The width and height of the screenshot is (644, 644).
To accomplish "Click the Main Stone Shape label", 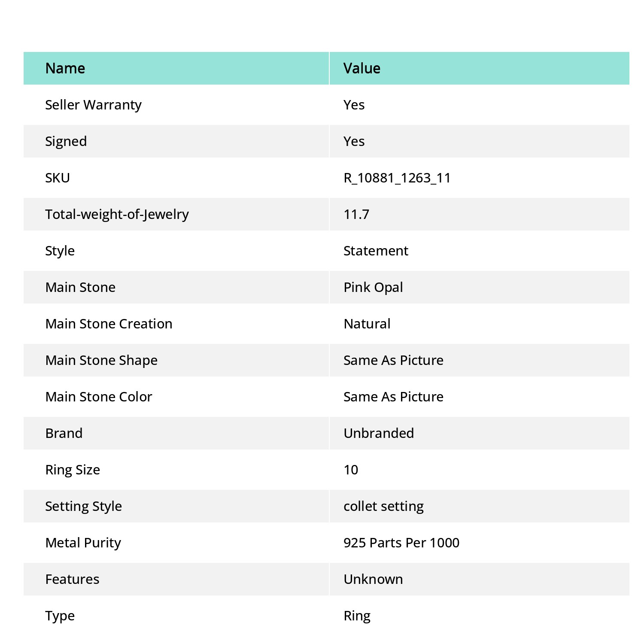I will point(101,360).
